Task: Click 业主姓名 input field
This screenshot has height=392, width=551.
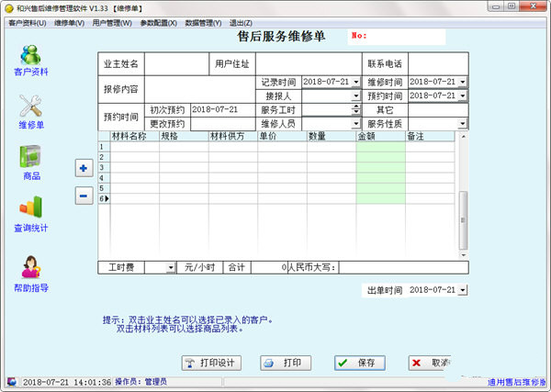Action: tap(176, 64)
